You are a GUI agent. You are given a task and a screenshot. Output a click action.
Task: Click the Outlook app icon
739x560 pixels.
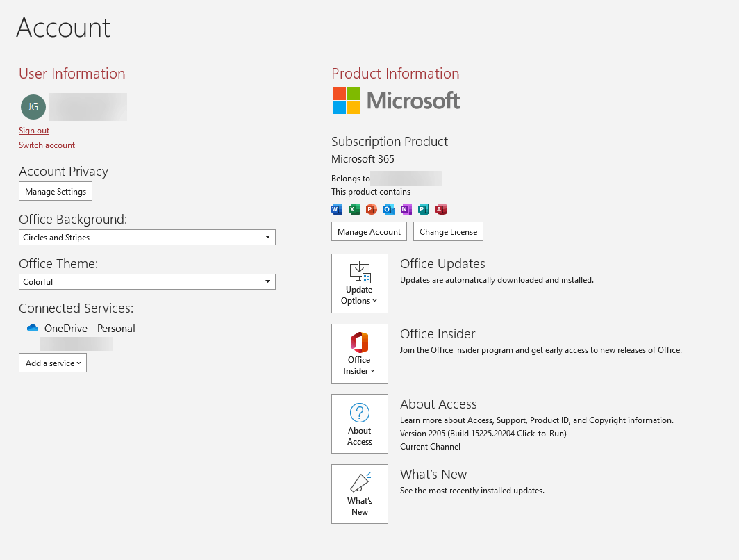[388, 209]
